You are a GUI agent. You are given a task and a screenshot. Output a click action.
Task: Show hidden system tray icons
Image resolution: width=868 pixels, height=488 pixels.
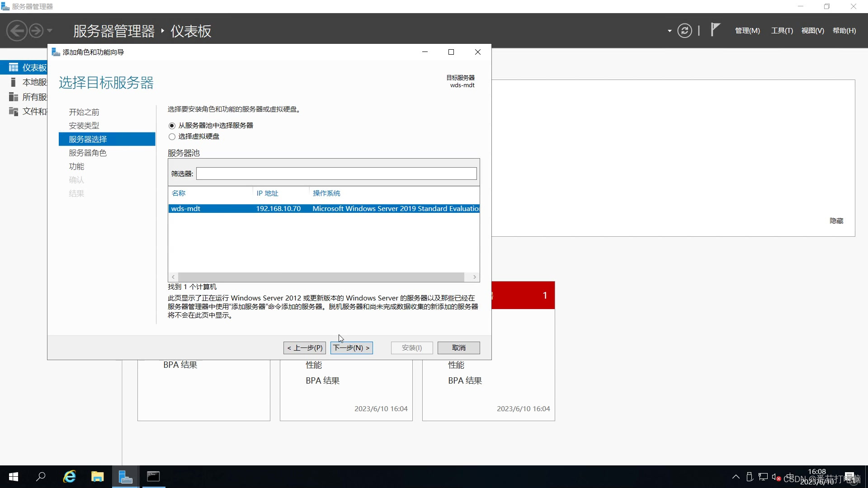[736, 477]
